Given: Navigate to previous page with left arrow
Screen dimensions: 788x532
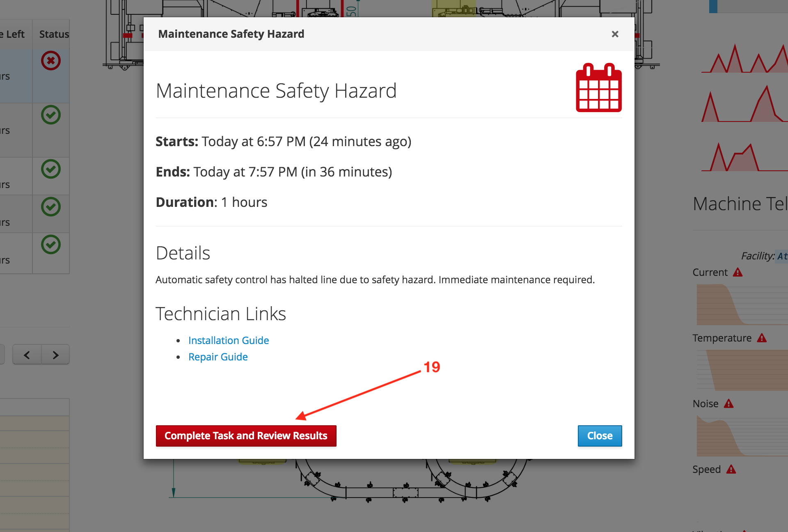Looking at the screenshot, I should [x=27, y=355].
